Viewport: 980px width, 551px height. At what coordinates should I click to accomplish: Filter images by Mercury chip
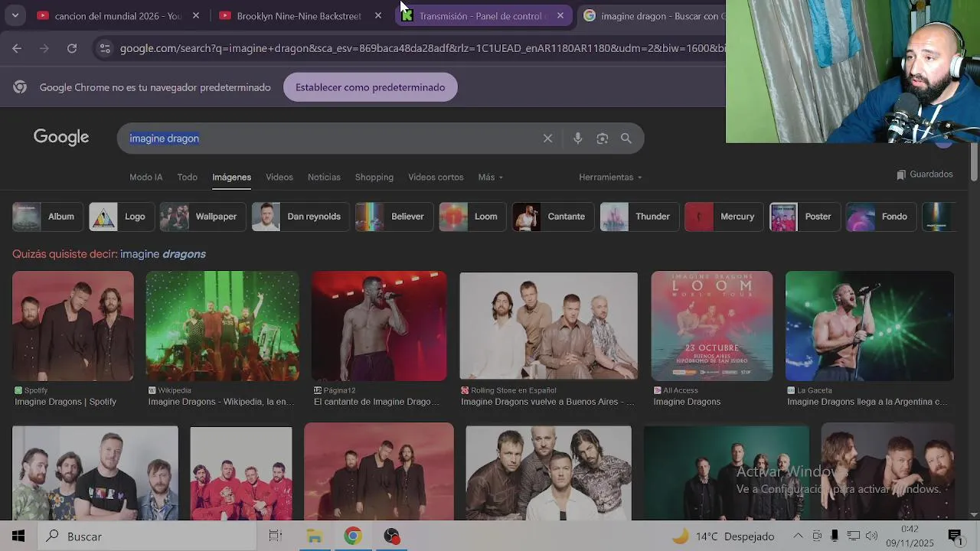tap(724, 217)
